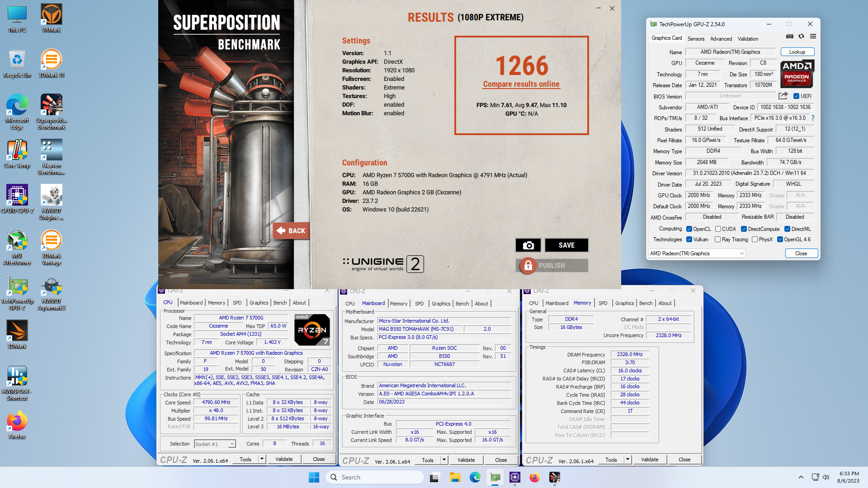Switch to Advanced tab in GPU-Z
The height and width of the screenshot is (488, 868).
click(721, 39)
